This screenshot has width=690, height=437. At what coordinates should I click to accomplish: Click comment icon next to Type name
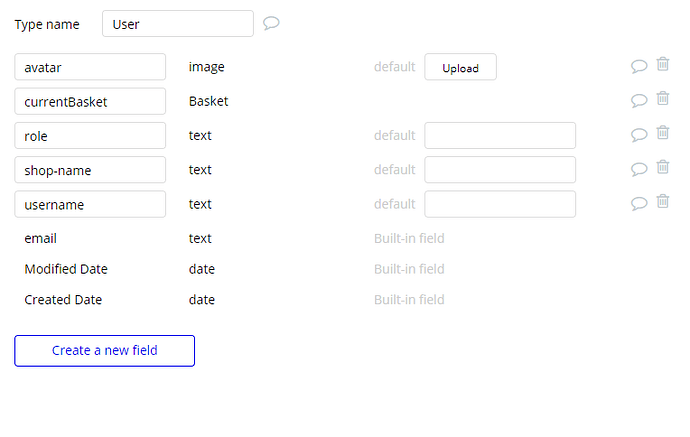point(271,23)
